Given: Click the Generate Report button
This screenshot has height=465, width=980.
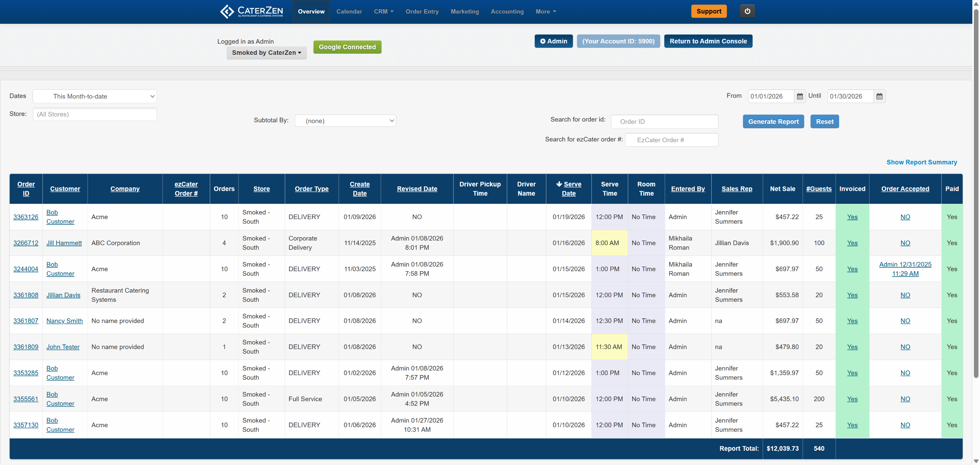Looking at the screenshot, I should pyautogui.click(x=773, y=122).
